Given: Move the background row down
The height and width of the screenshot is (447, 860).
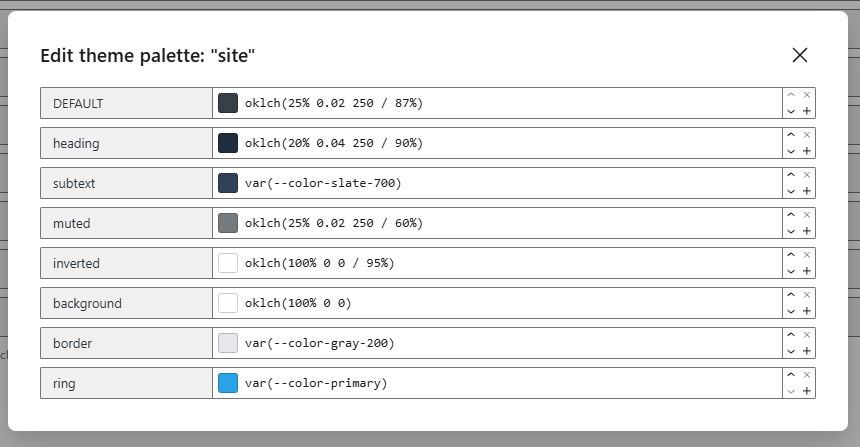Looking at the screenshot, I should pyautogui.click(x=791, y=311).
